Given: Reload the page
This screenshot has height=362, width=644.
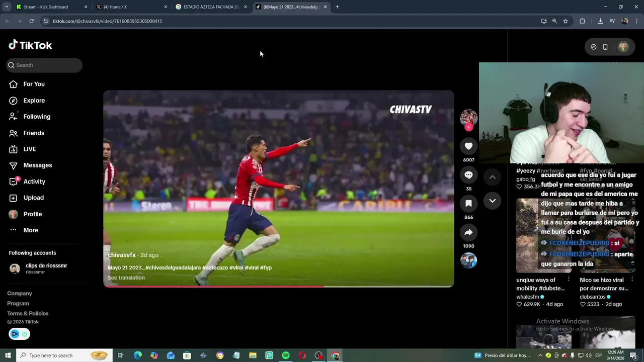Looking at the screenshot, I should 31,21.
